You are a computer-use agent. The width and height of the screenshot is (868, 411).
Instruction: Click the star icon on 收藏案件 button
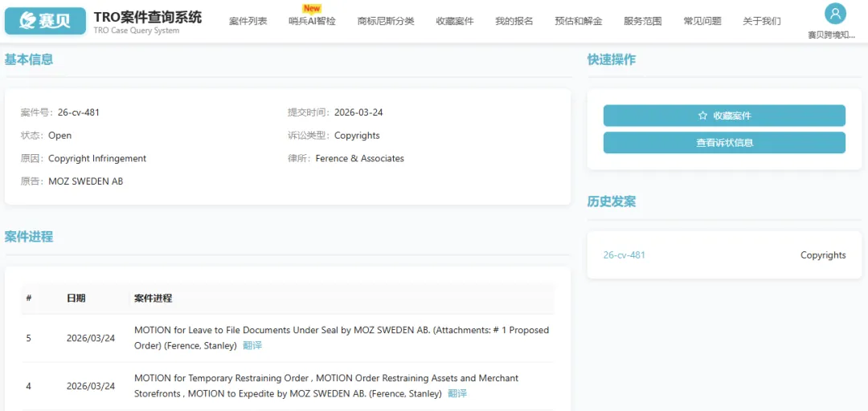click(x=702, y=116)
